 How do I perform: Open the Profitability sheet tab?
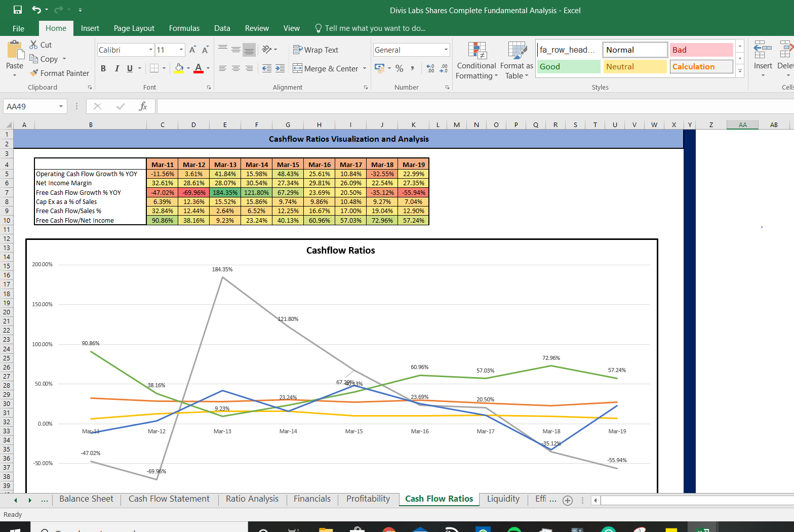368,499
